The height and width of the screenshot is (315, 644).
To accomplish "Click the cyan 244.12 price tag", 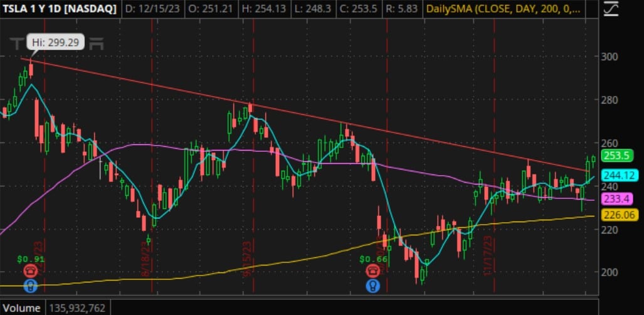I will pyautogui.click(x=620, y=176).
